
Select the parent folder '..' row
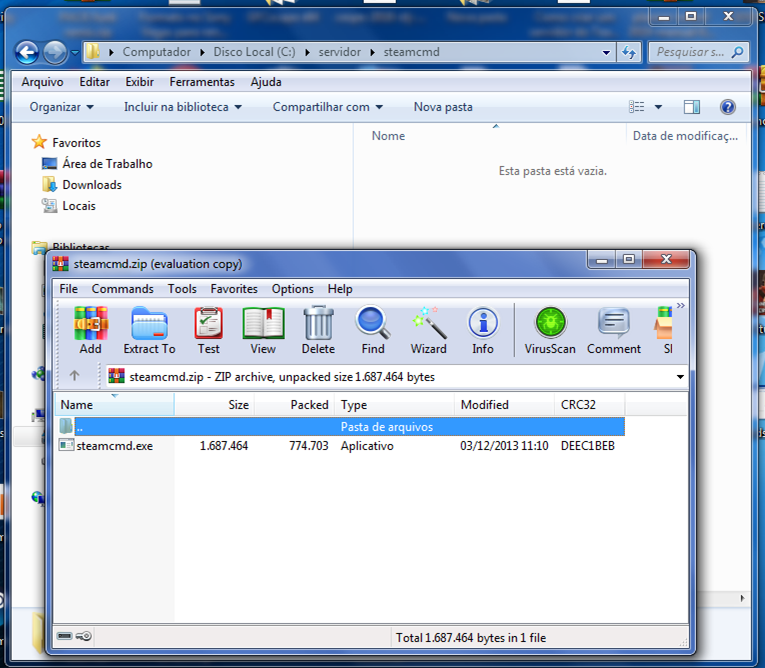tap(340, 426)
